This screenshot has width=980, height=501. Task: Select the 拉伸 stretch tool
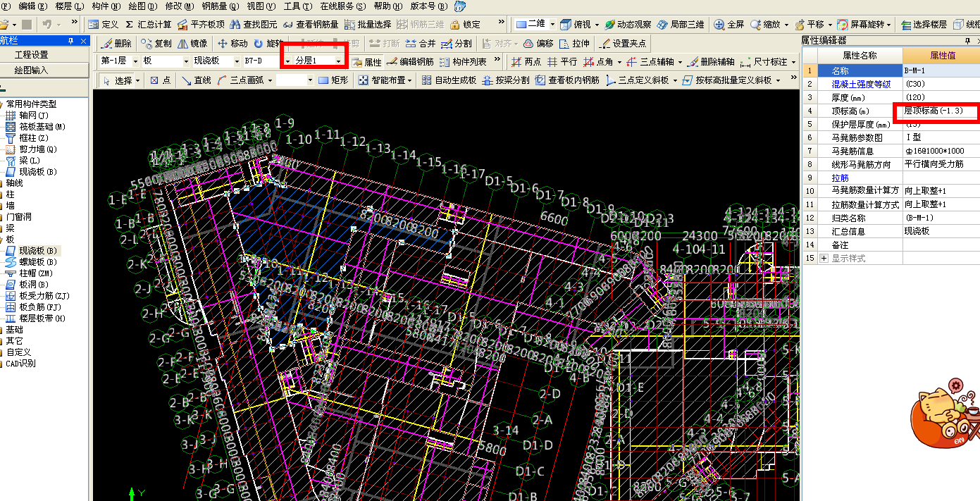click(574, 43)
